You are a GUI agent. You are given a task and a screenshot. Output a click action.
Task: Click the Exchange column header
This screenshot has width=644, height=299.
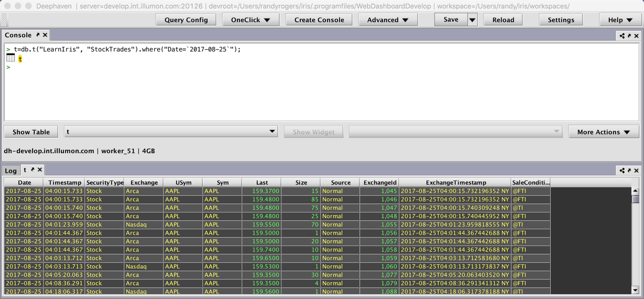(144, 183)
